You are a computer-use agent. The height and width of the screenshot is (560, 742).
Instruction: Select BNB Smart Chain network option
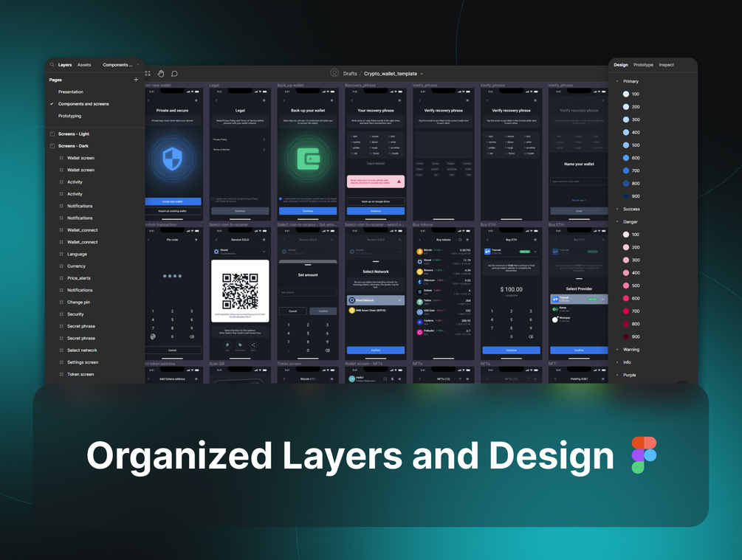tap(376, 311)
